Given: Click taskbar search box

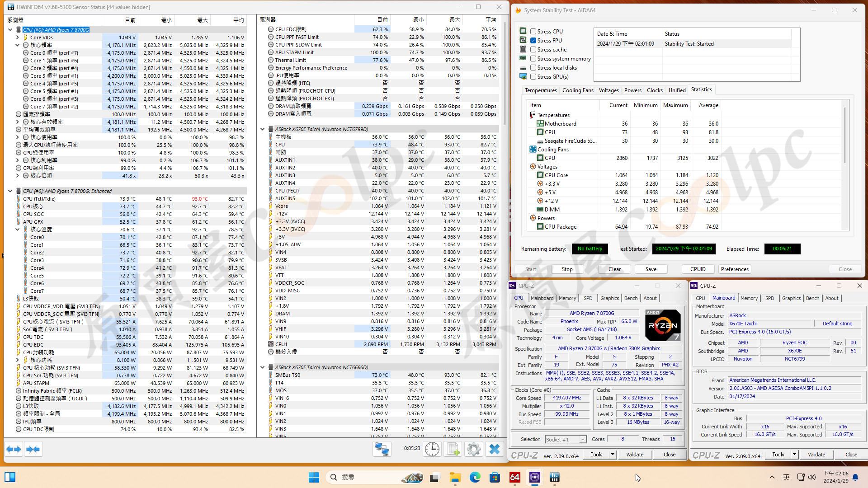Looking at the screenshot, I should (x=374, y=477).
